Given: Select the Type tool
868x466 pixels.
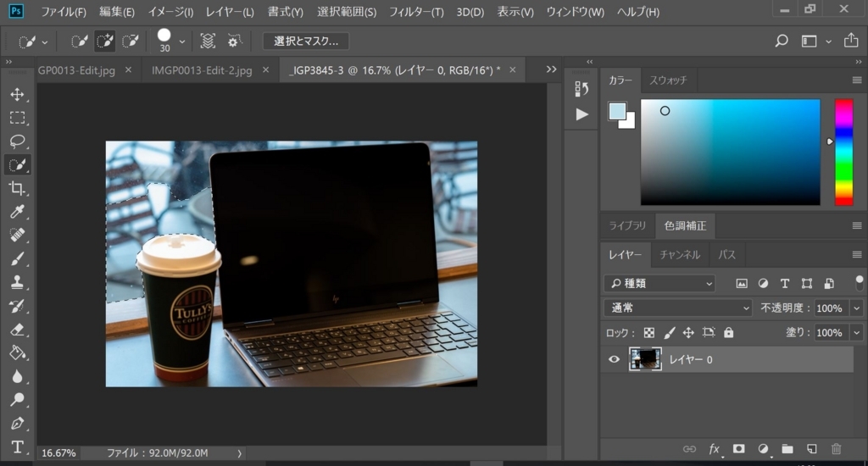Looking at the screenshot, I should pyautogui.click(x=17, y=447).
